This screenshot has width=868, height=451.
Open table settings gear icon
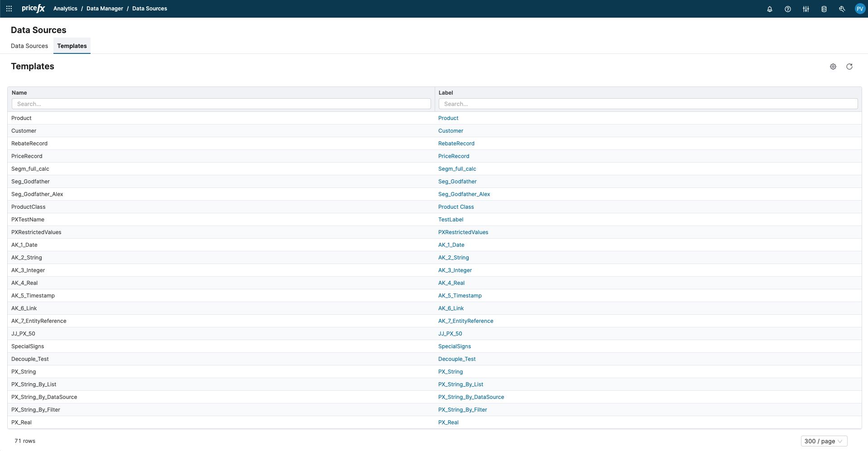[x=833, y=67]
